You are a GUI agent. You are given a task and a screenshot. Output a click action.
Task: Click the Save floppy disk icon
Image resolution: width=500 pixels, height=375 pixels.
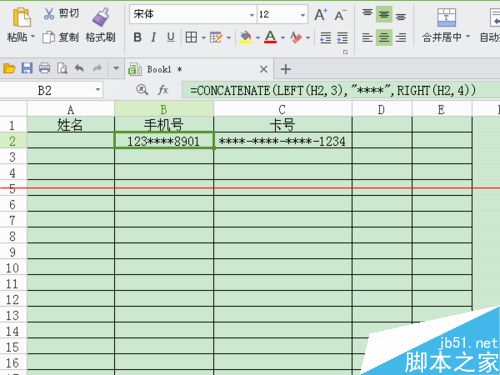(x=27, y=68)
